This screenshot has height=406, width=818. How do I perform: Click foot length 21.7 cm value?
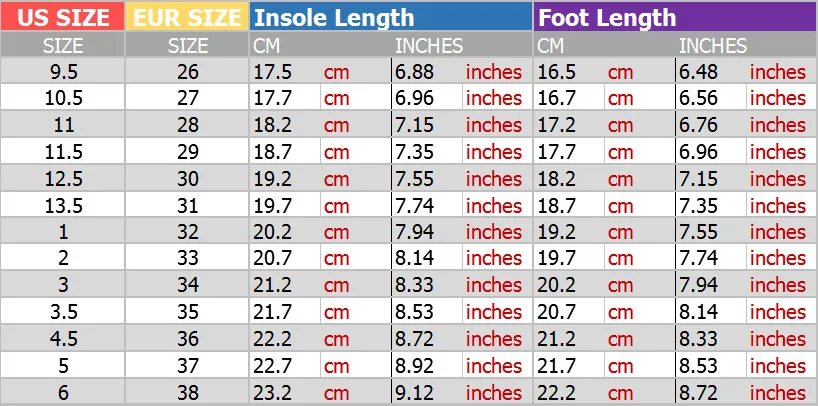(557, 366)
